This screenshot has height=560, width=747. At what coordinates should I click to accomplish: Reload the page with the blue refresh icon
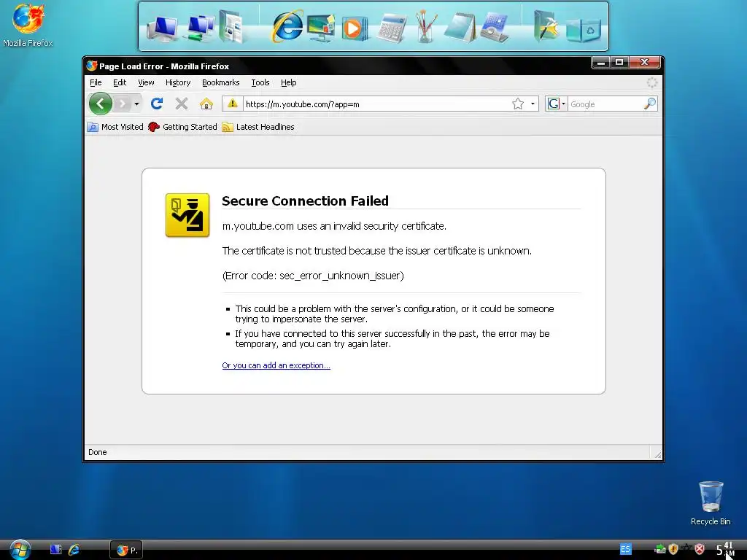pos(157,104)
